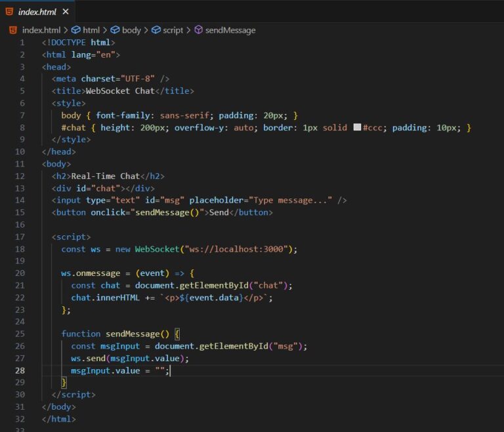The height and width of the screenshot is (432, 504).
Task: Select line 18 by its line number
Action: [x=20, y=249]
